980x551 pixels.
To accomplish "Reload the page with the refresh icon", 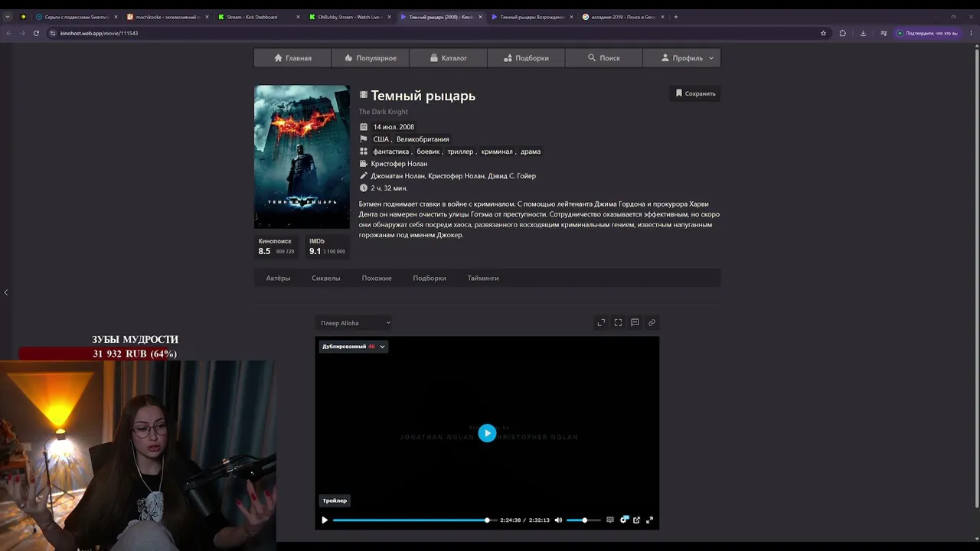I will click(36, 33).
